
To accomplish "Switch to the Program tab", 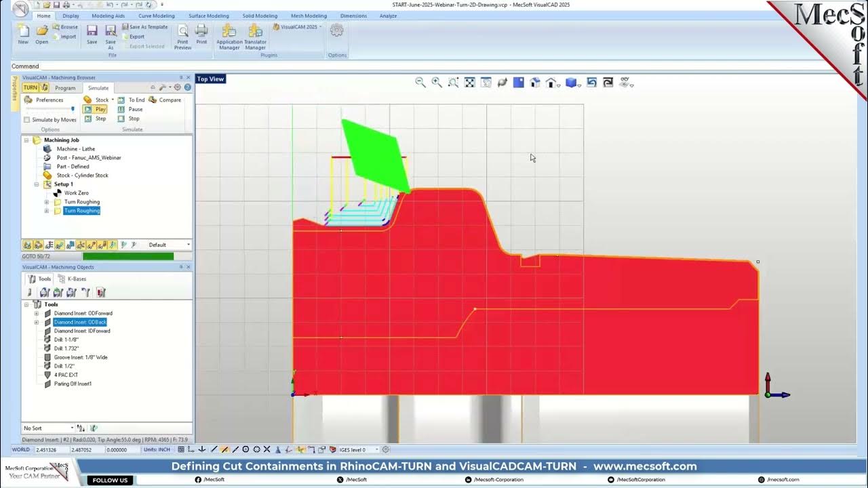I will click(x=65, y=88).
